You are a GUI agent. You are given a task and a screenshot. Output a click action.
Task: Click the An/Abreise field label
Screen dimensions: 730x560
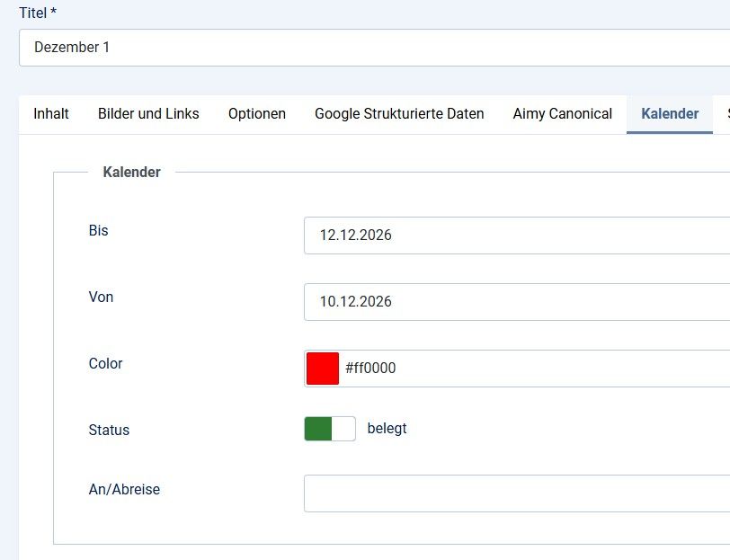[x=124, y=489]
